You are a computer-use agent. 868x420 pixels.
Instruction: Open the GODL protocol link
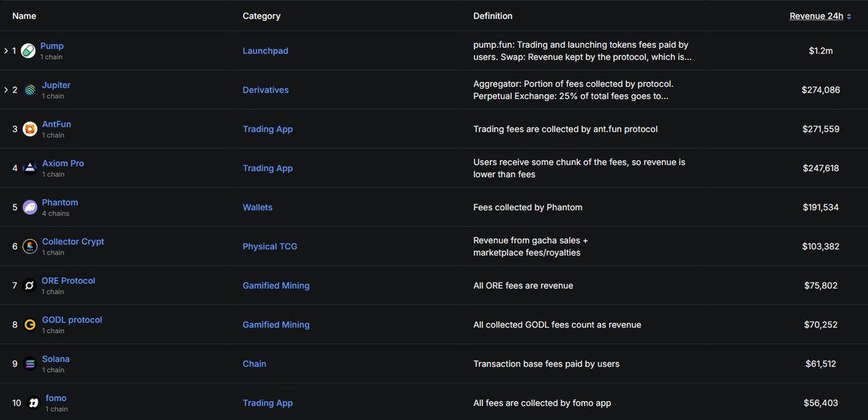72,320
